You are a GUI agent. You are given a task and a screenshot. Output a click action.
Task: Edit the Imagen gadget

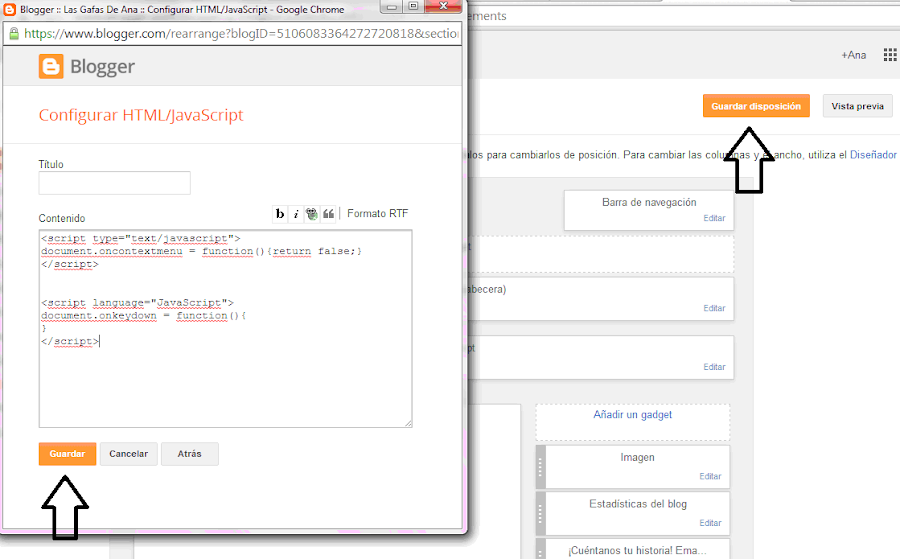(x=710, y=476)
